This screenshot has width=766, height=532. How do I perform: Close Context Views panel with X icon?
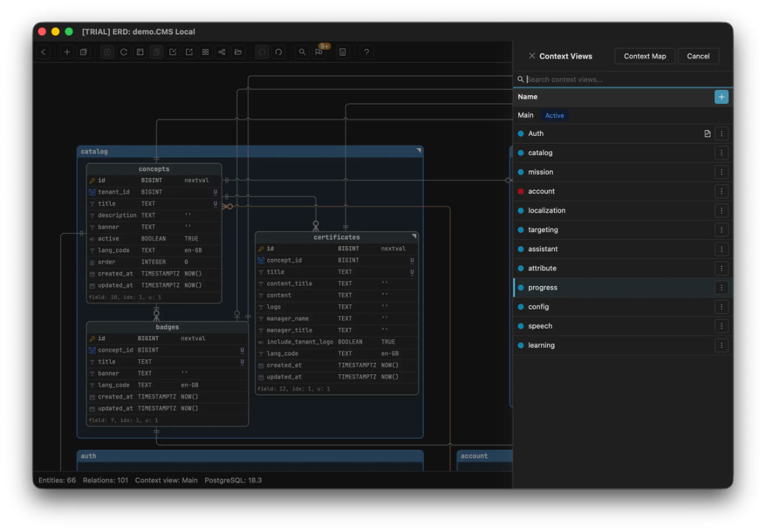pyautogui.click(x=532, y=56)
